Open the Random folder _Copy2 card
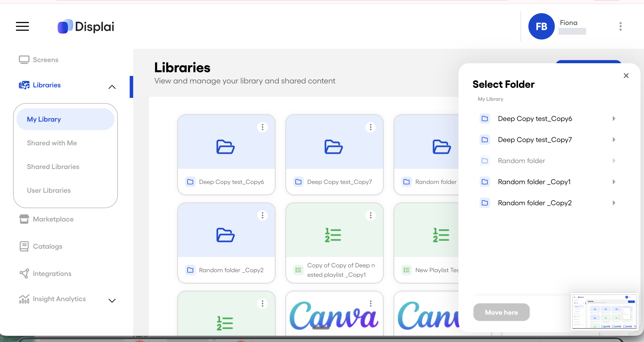Screen dimensions: 644x342 226,243
